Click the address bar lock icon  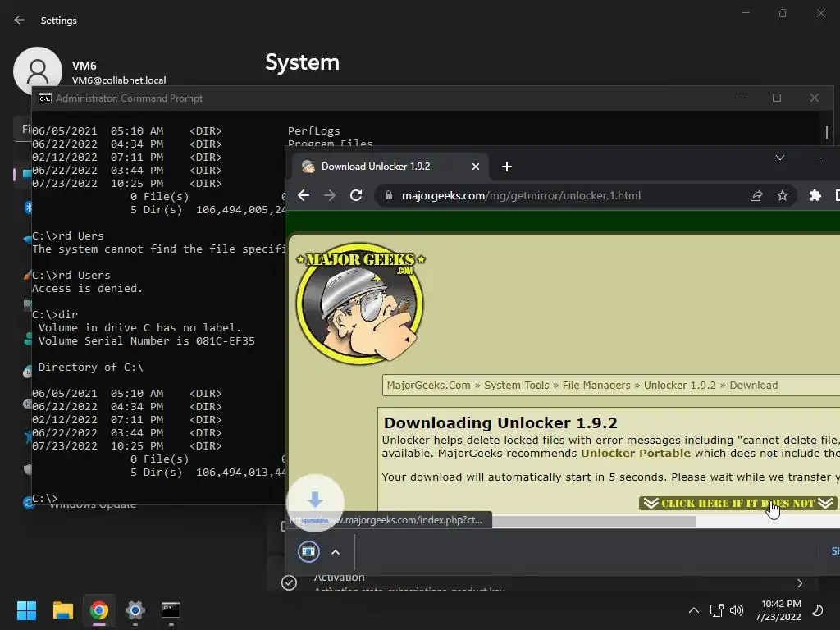(x=389, y=195)
